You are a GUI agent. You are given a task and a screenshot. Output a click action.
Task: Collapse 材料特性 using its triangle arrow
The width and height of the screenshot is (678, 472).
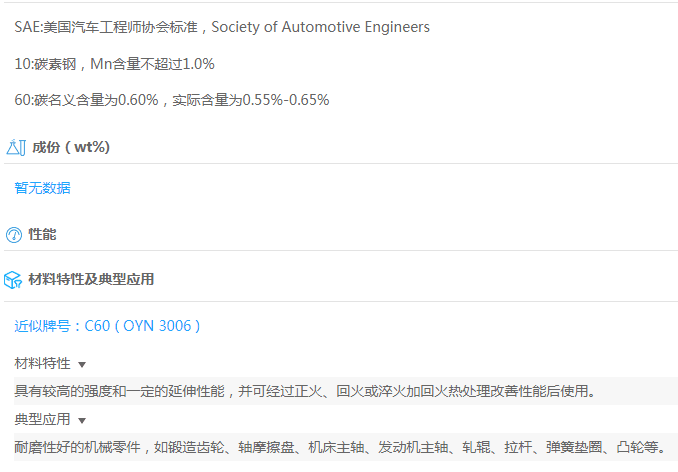[x=82, y=365]
